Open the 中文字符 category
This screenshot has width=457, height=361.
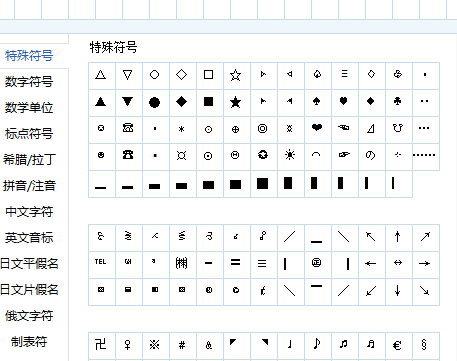point(29,212)
